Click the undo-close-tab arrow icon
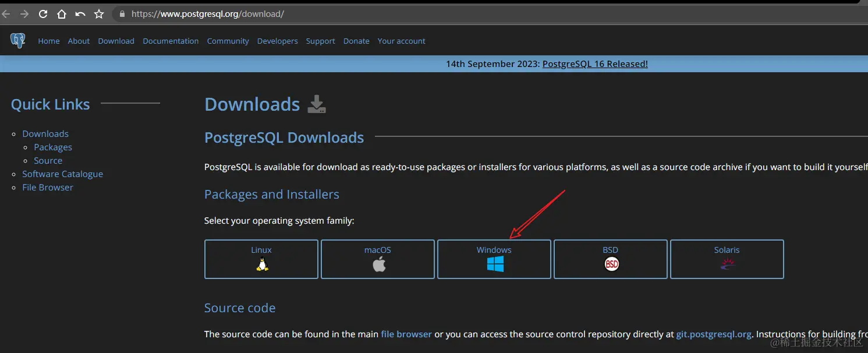This screenshot has height=353, width=868. [x=80, y=14]
